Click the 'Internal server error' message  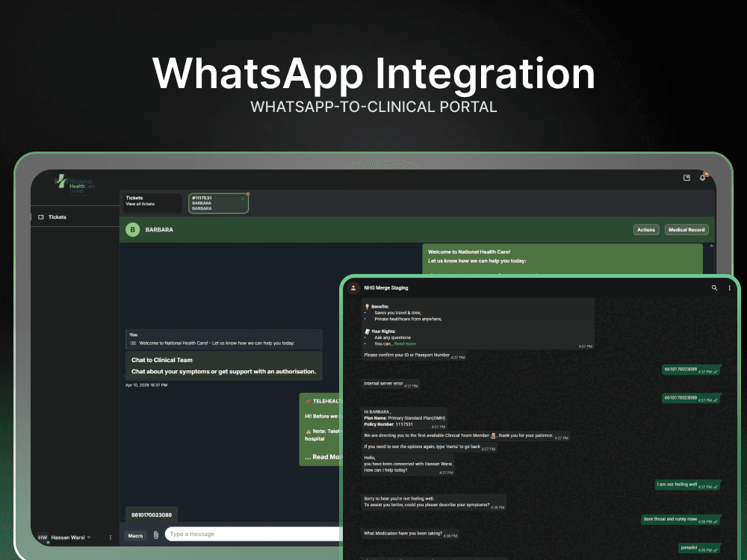pos(391,384)
